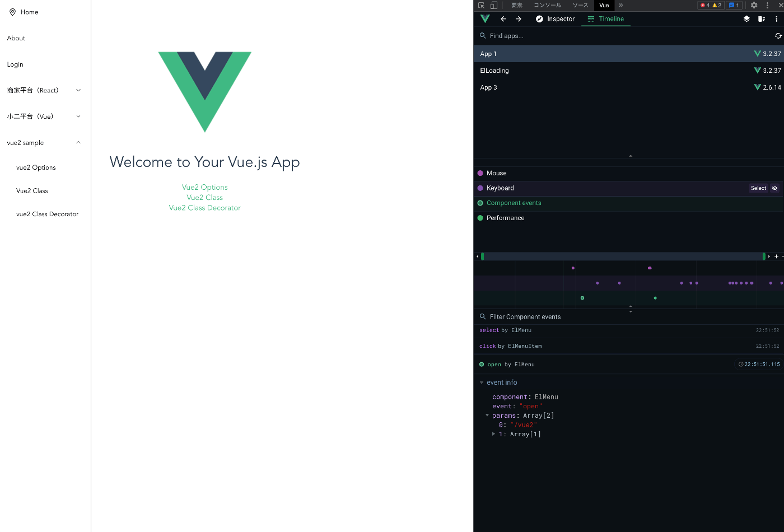
Task: Click right green timeline range handle
Action: 764,256
